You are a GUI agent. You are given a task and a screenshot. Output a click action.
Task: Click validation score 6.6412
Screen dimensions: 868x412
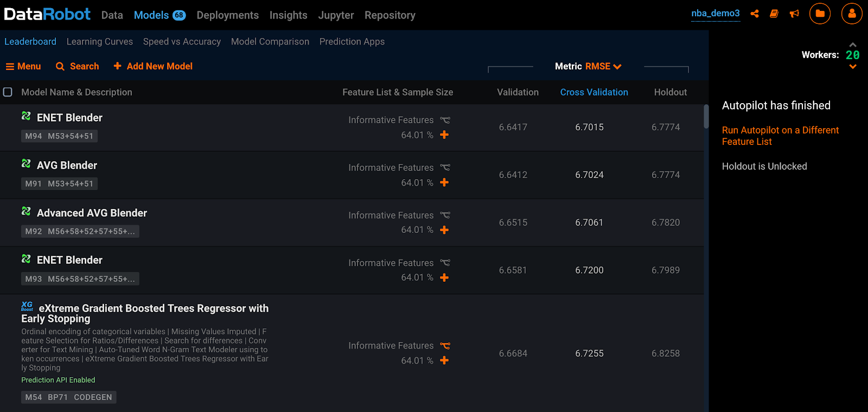[x=513, y=175]
